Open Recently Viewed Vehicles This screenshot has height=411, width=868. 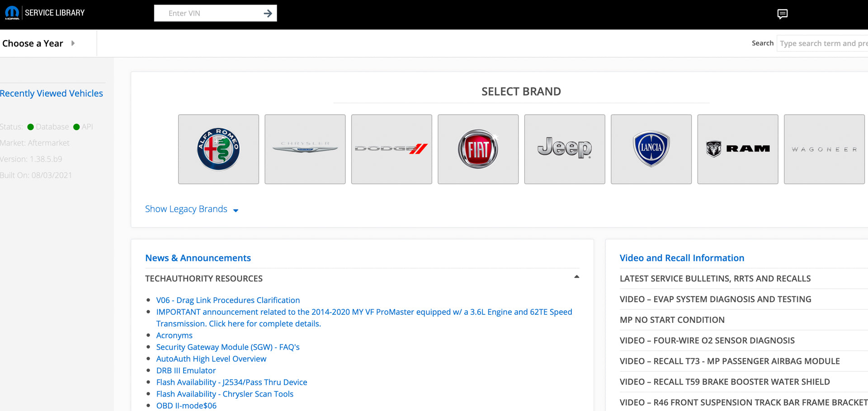click(x=52, y=93)
